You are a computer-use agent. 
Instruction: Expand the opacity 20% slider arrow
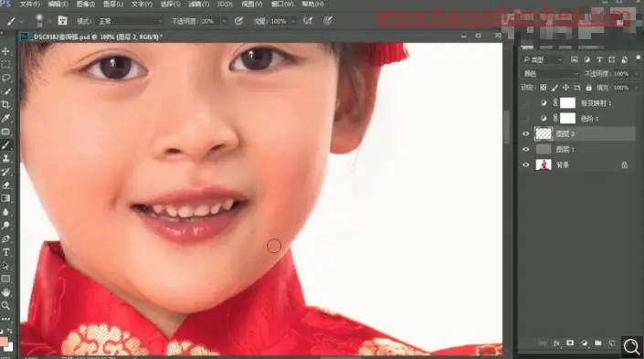224,21
